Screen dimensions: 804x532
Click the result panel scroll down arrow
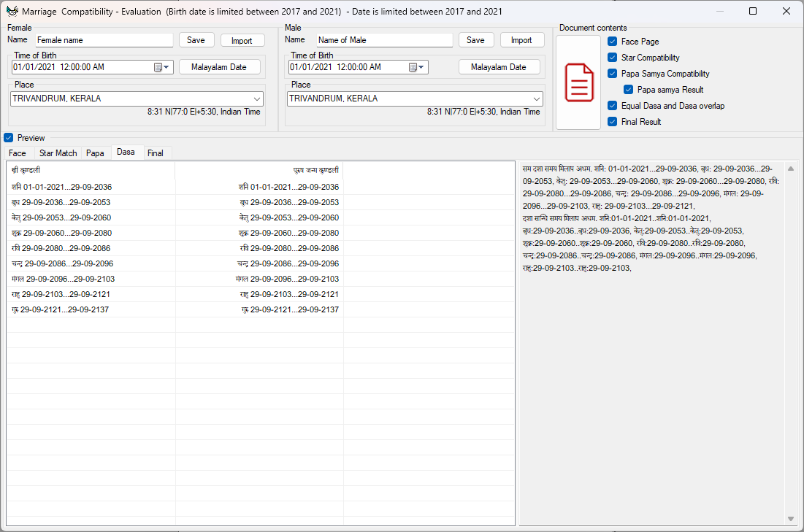[791, 519]
